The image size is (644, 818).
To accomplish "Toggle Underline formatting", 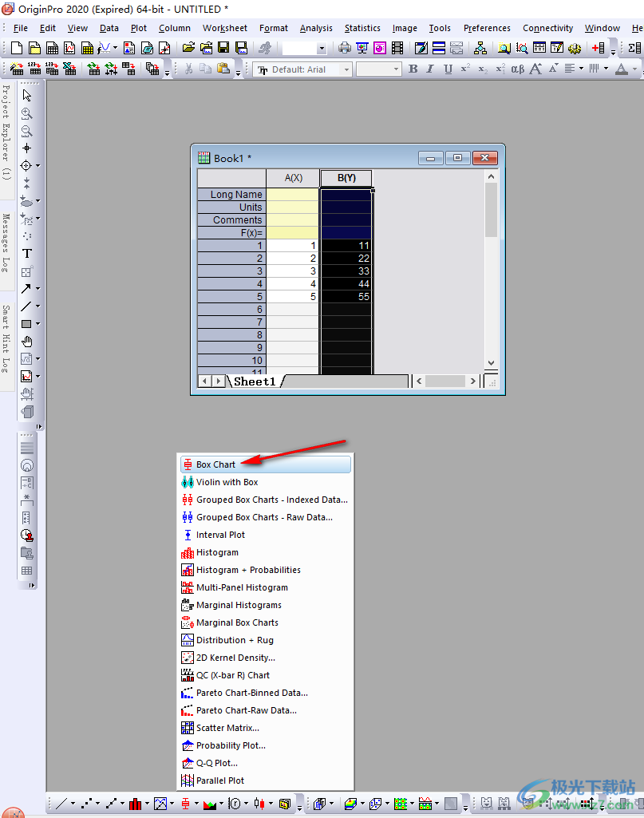I will [x=448, y=69].
